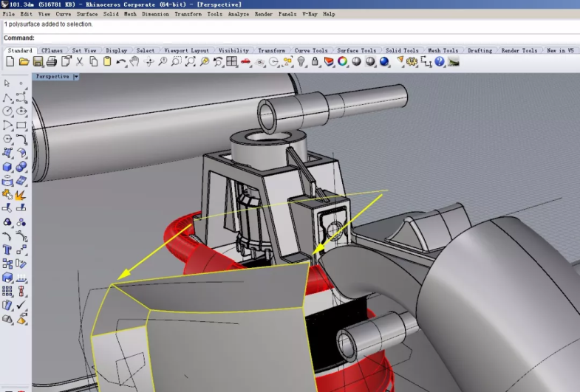The image size is (580, 392).
Task: Toggle the hide objects lightbulb icon
Action: pyautogui.click(x=301, y=62)
